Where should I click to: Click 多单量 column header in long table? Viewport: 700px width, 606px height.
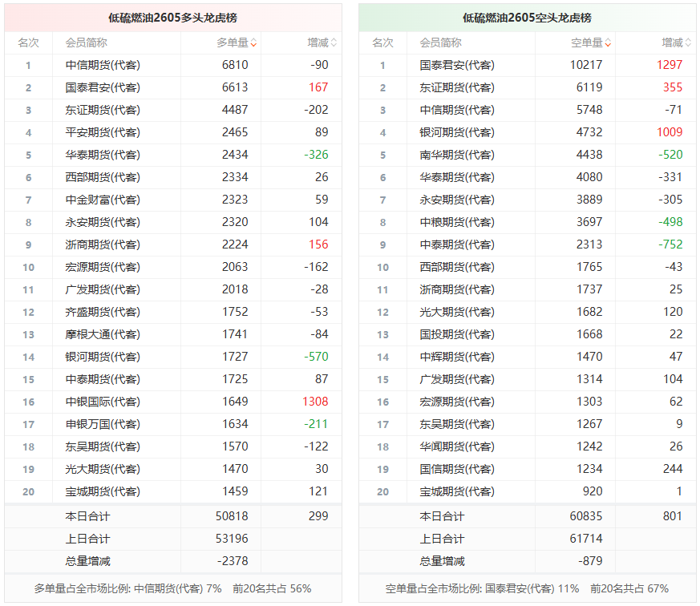[x=233, y=42]
